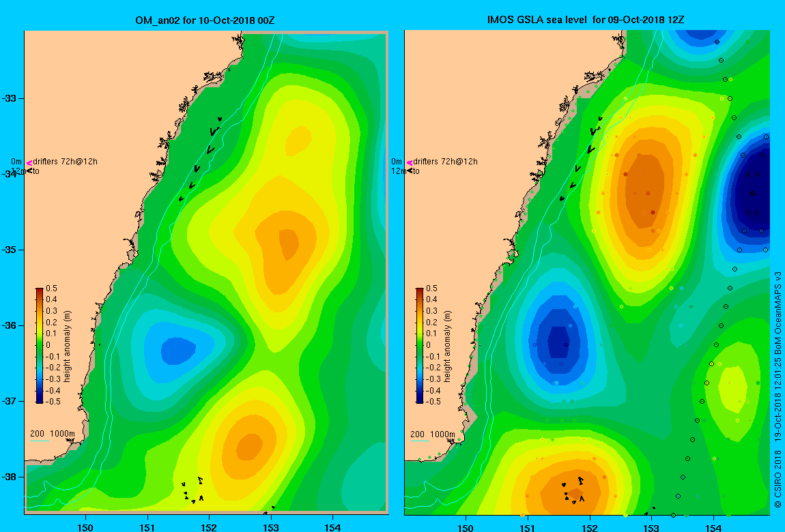Click longitude label 154 under the right map
Viewport: 785px width, 532px height.
click(x=713, y=527)
